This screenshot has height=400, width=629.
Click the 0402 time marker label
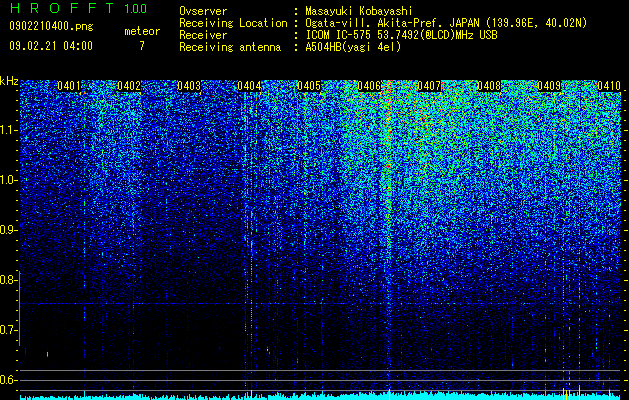(x=129, y=86)
